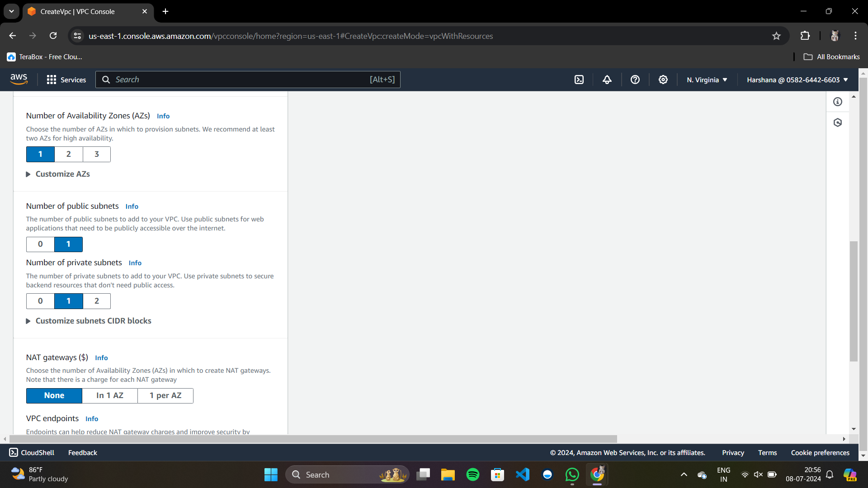The image size is (868, 488).
Task: Set public subnets count to 0
Action: click(40, 244)
